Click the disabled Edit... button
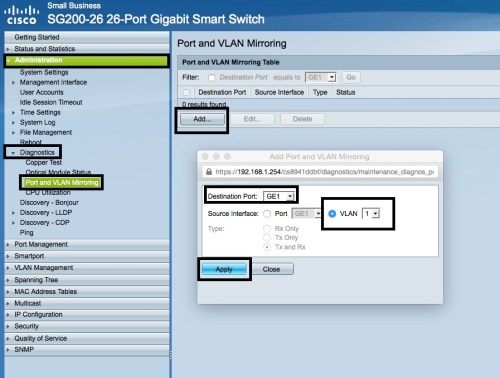The height and width of the screenshot is (378, 500). (252, 119)
